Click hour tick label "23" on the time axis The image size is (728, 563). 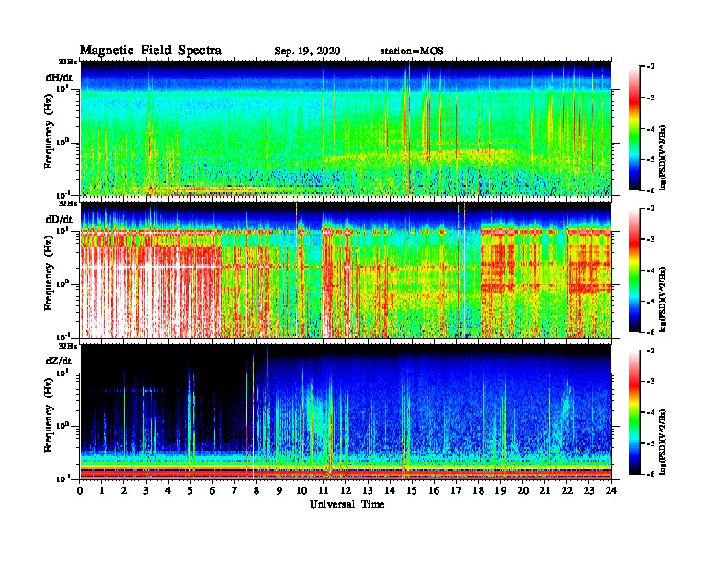pos(588,491)
